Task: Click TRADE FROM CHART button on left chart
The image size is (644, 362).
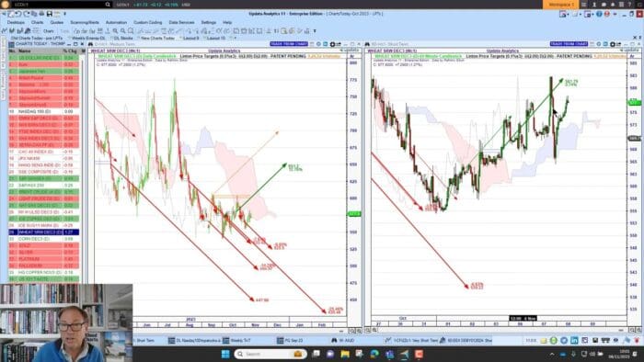Action: point(289,44)
